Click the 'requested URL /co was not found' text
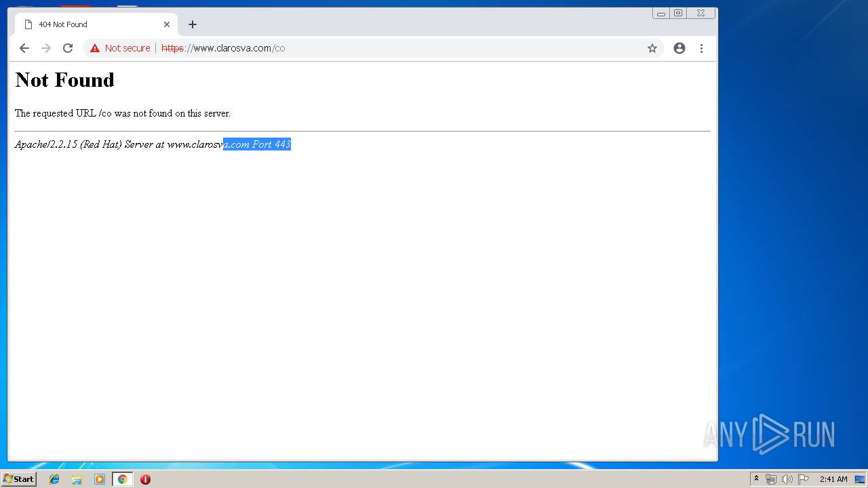The height and width of the screenshot is (488, 868). point(123,113)
